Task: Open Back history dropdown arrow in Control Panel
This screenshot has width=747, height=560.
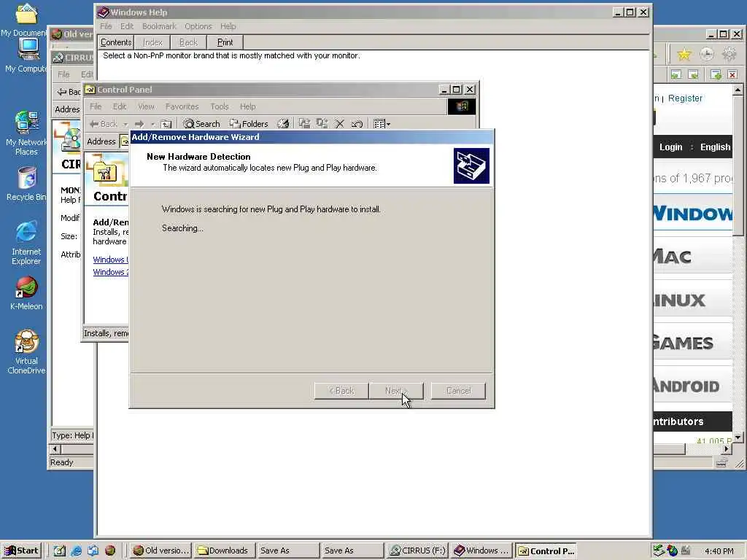Action: coord(125,124)
